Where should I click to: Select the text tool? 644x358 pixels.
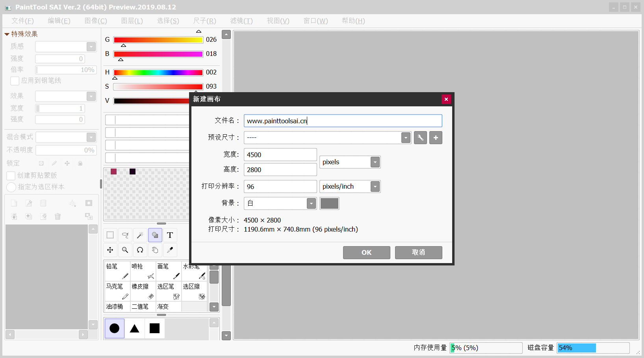click(x=170, y=235)
